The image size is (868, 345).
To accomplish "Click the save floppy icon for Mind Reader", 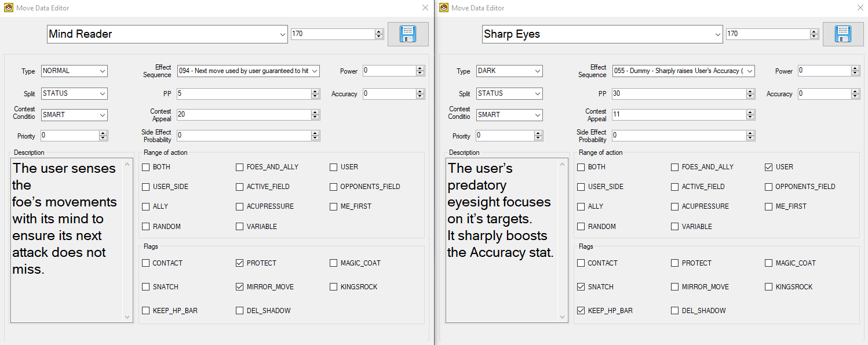I will click(x=408, y=34).
